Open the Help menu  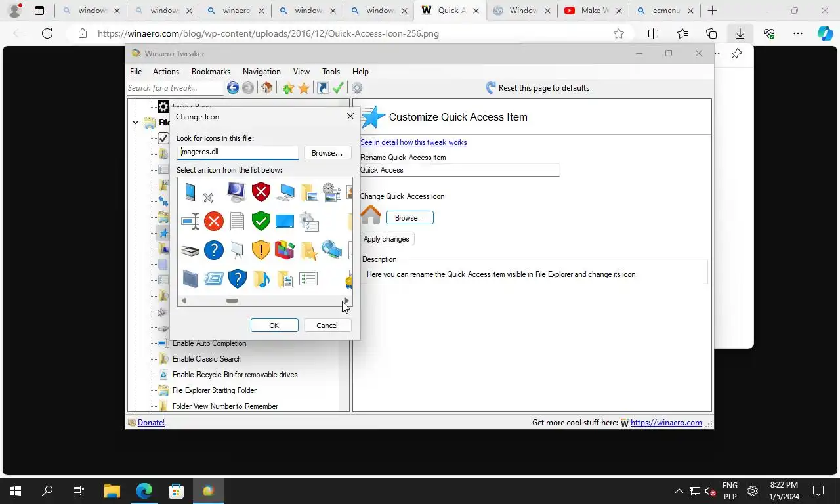(x=360, y=72)
